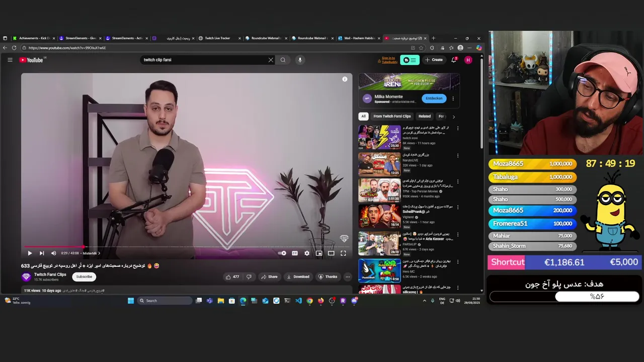Show more filter chips with next arrow
644x362 pixels.
coord(453,116)
